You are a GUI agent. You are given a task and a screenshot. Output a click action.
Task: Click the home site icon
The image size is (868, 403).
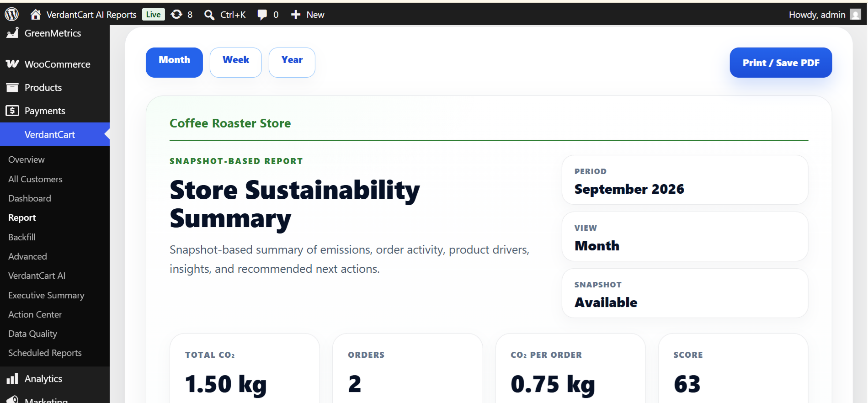pyautogui.click(x=35, y=15)
